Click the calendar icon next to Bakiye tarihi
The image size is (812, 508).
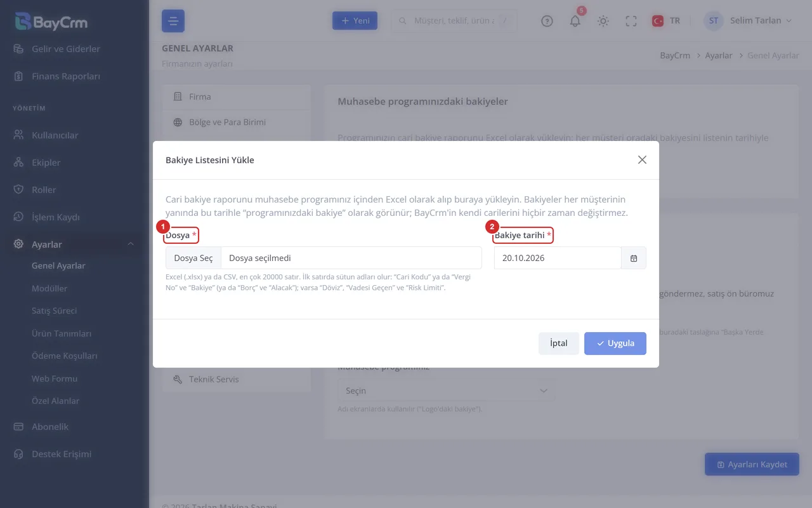tap(634, 258)
